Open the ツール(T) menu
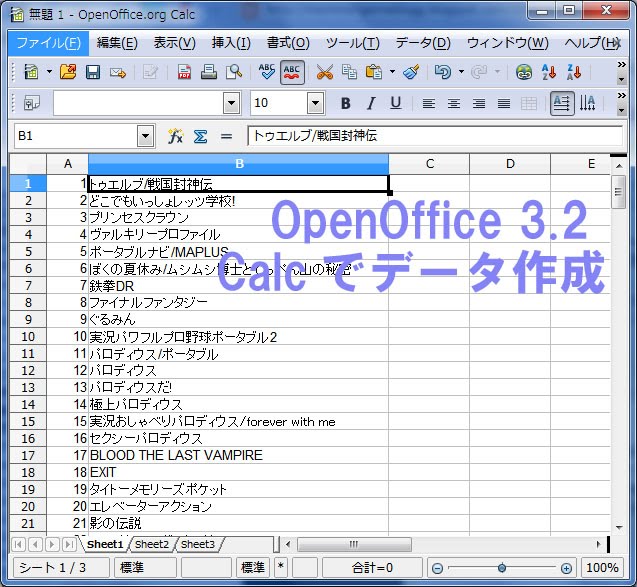Viewport: 637px width, 587px height. (352, 42)
